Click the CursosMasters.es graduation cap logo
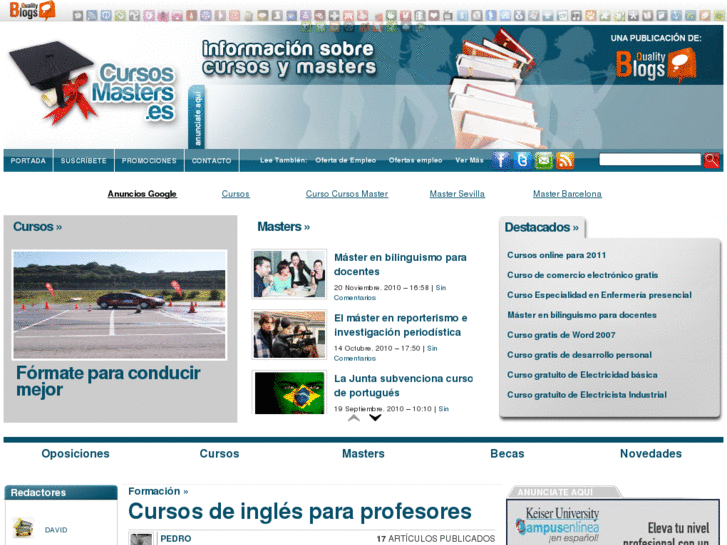Screen dimensions: 727x545 [93, 83]
